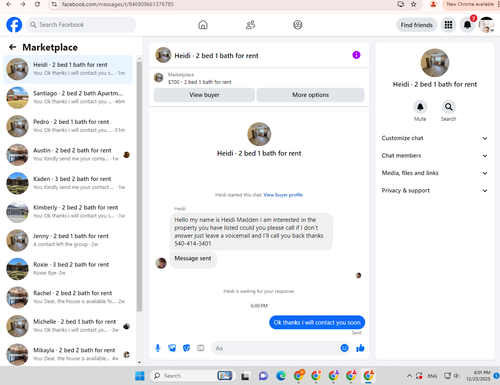Open the Home tab icon

click(x=203, y=25)
